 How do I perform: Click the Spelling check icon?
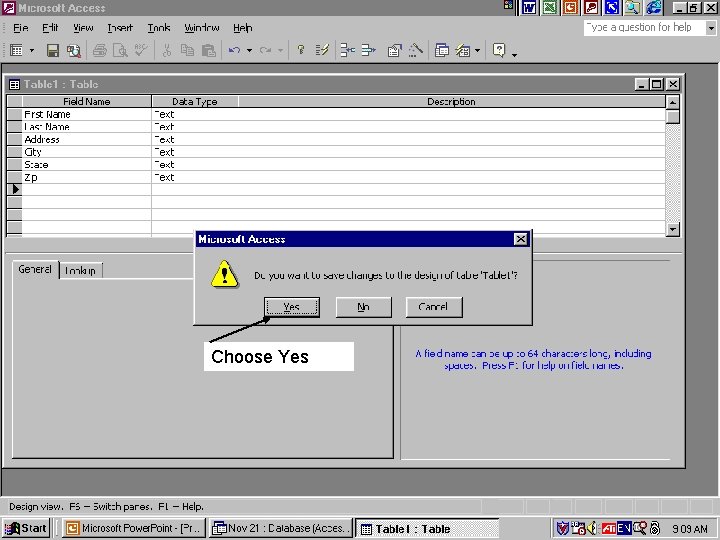point(141,50)
